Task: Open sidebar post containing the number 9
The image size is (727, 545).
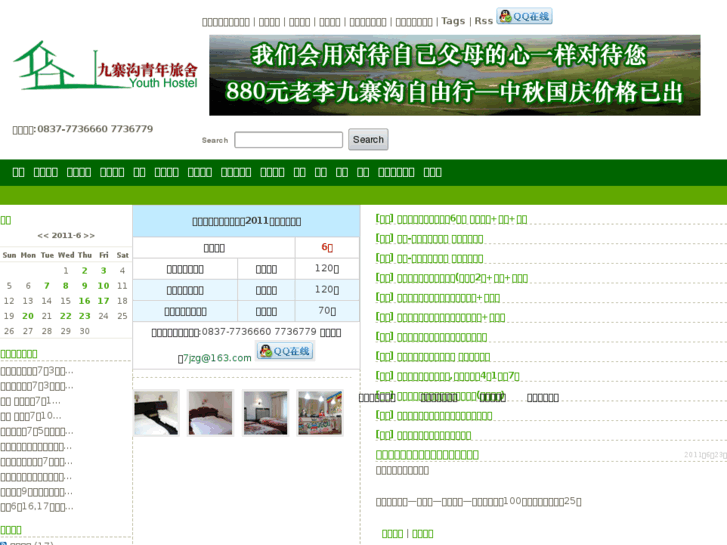Action: 37,492
